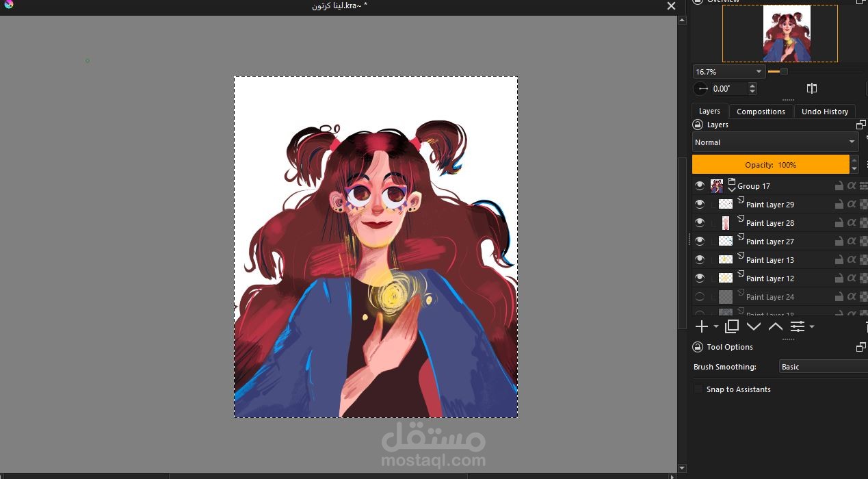The height and width of the screenshot is (479, 868).
Task: Increase opacity with the up stepper
Action: tap(854, 160)
